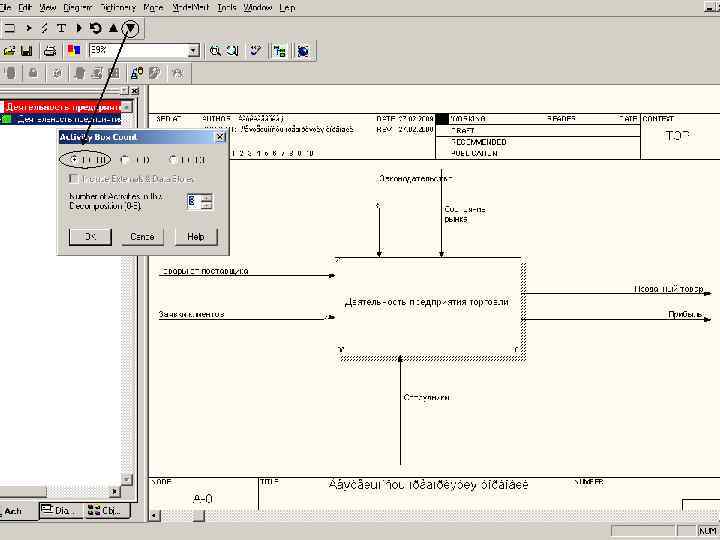Select the Squiggle tool

[x=45, y=28]
